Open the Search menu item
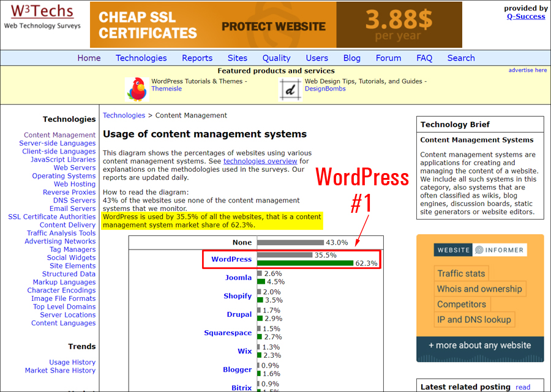Viewport: 551px width, 392px height. tap(461, 58)
